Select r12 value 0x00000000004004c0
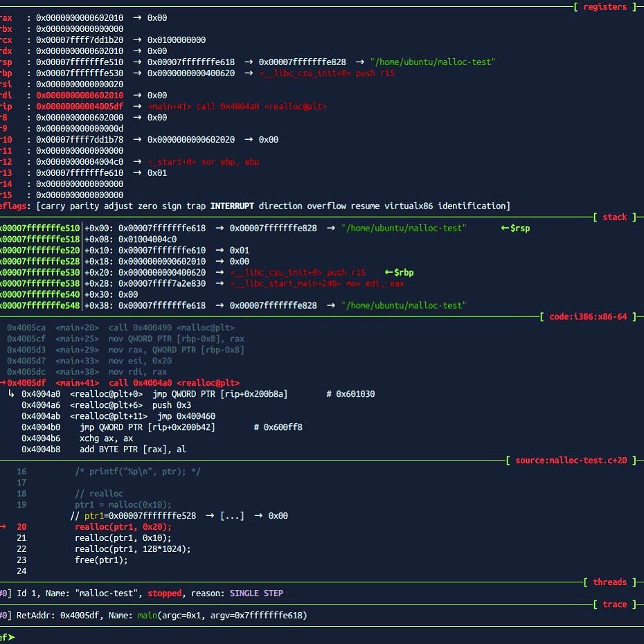 point(80,162)
